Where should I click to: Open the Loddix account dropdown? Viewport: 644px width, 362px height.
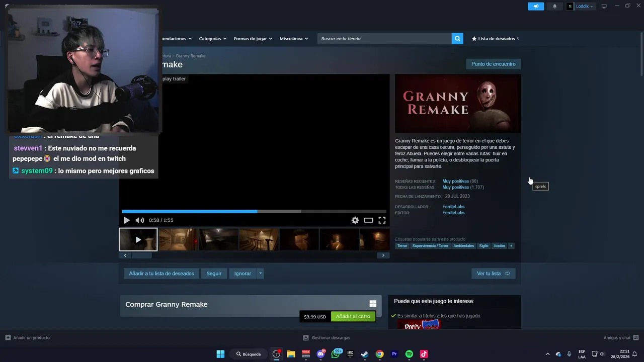pos(581,6)
